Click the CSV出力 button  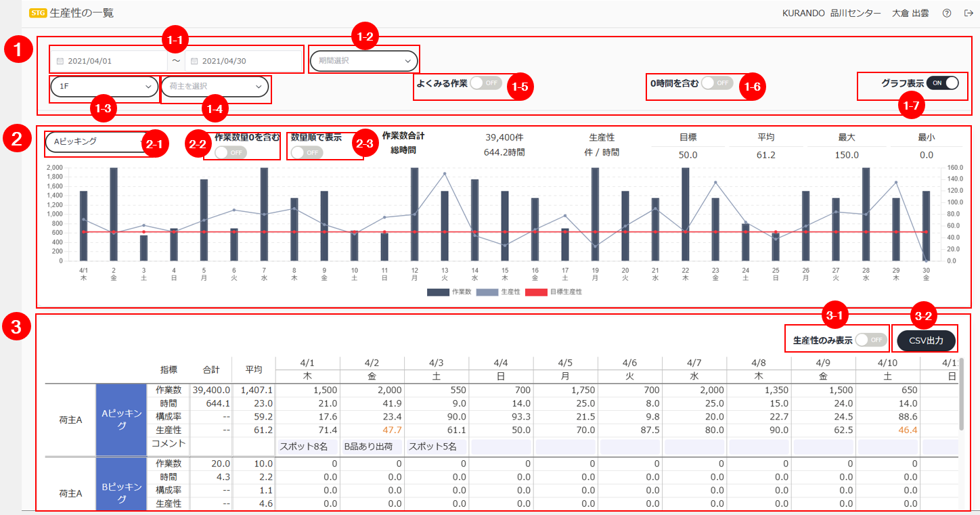[926, 340]
